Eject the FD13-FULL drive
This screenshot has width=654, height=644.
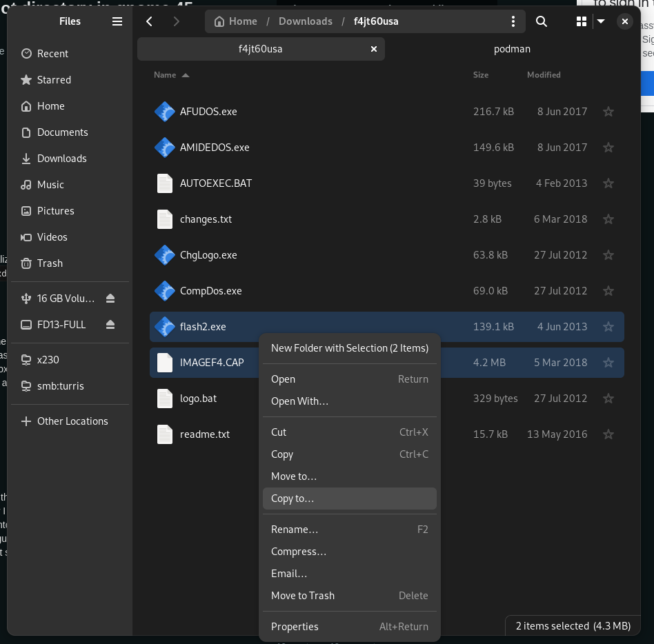pyautogui.click(x=110, y=325)
